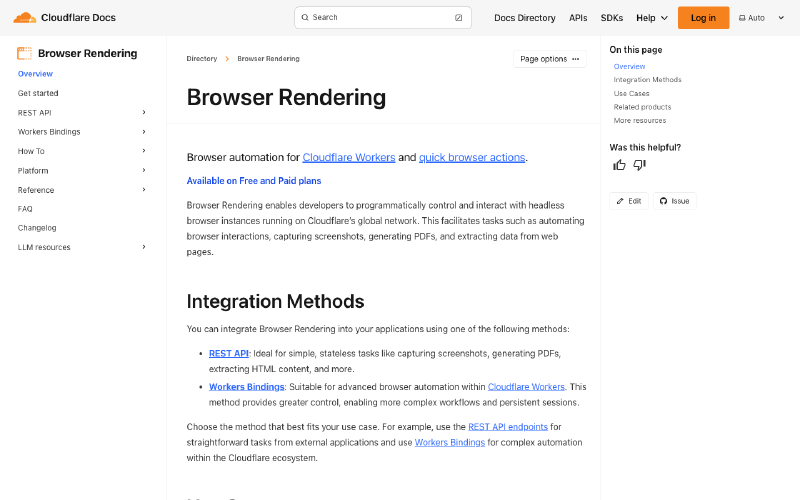Jump to Use Cases in page outline
The height and width of the screenshot is (500, 800).
(x=631, y=93)
